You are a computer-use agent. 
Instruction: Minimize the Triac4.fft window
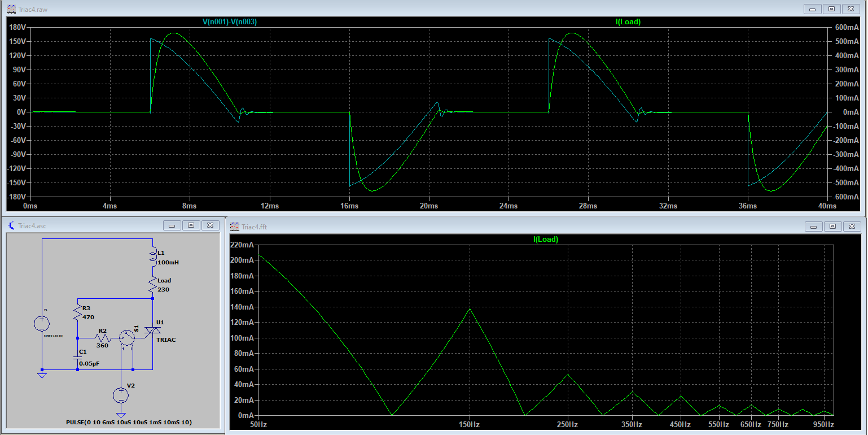(814, 227)
